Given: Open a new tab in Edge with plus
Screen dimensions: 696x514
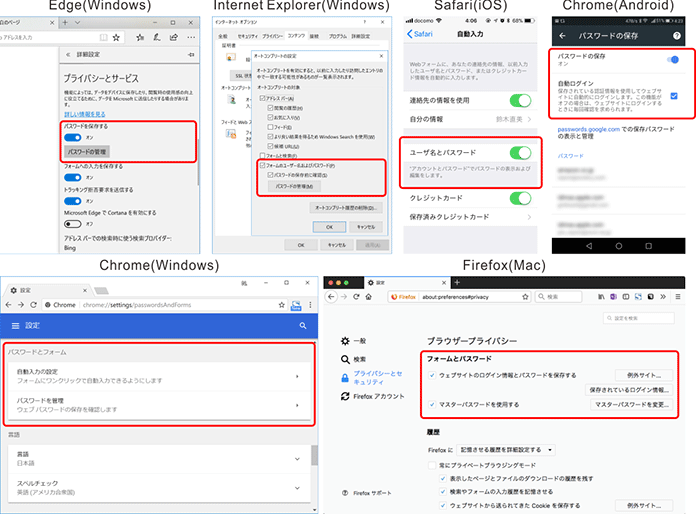Looking at the screenshot, I should coord(65,23).
